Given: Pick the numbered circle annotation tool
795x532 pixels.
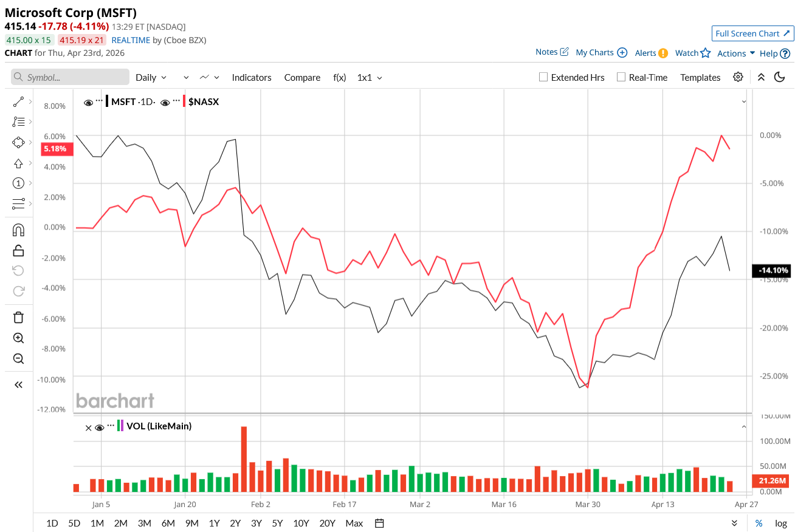Looking at the screenshot, I should coord(18,183).
